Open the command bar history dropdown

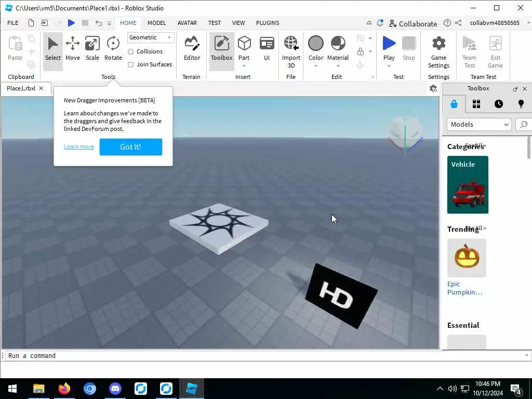pyautogui.click(x=527, y=355)
